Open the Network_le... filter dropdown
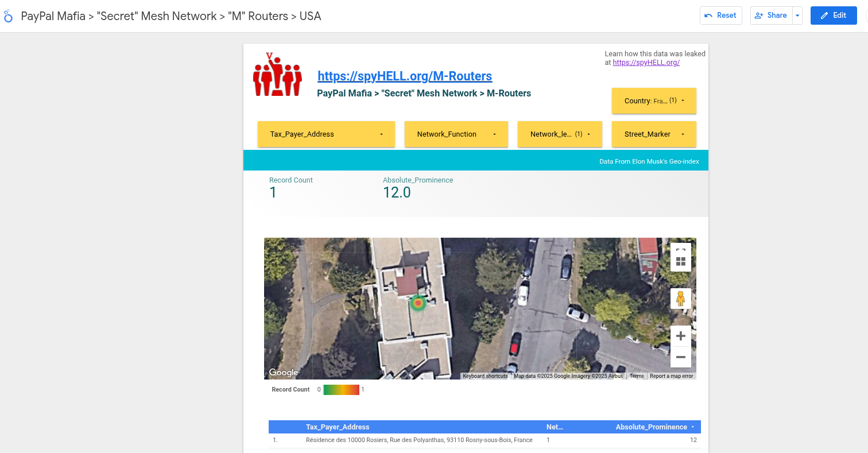This screenshot has width=868, height=453. tap(560, 134)
